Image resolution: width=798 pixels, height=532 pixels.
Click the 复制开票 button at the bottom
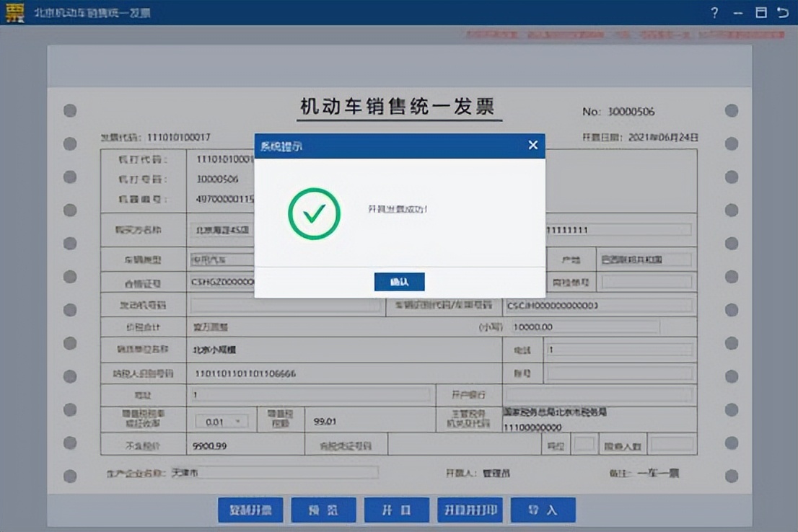click(x=250, y=510)
